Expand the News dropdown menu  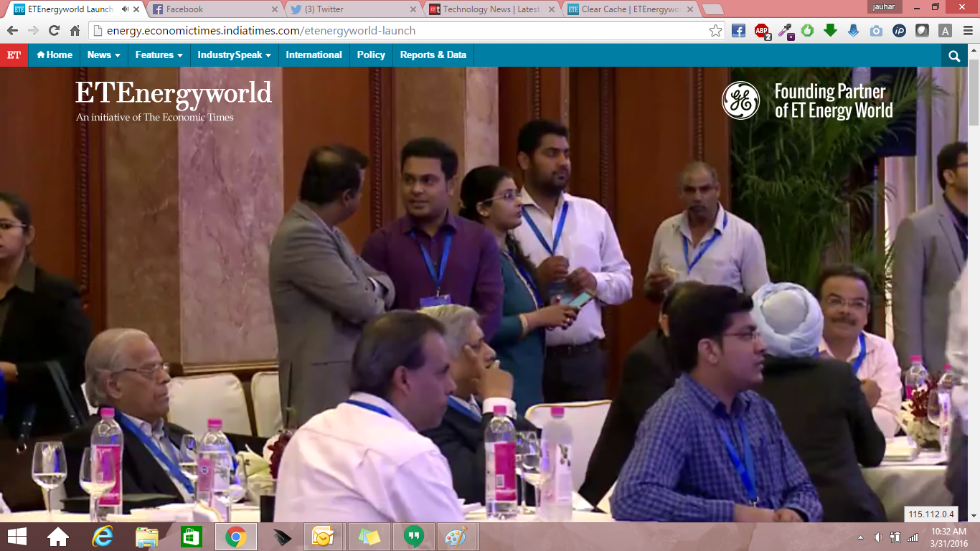103,55
